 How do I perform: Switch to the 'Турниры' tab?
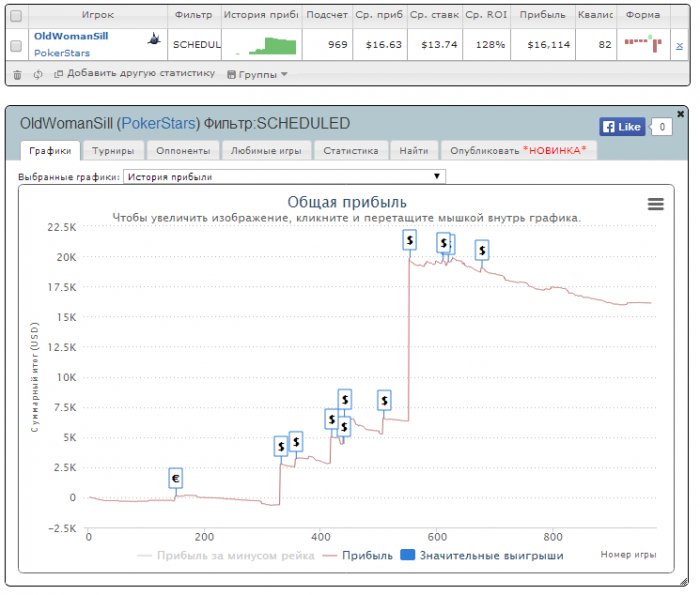pyautogui.click(x=115, y=150)
